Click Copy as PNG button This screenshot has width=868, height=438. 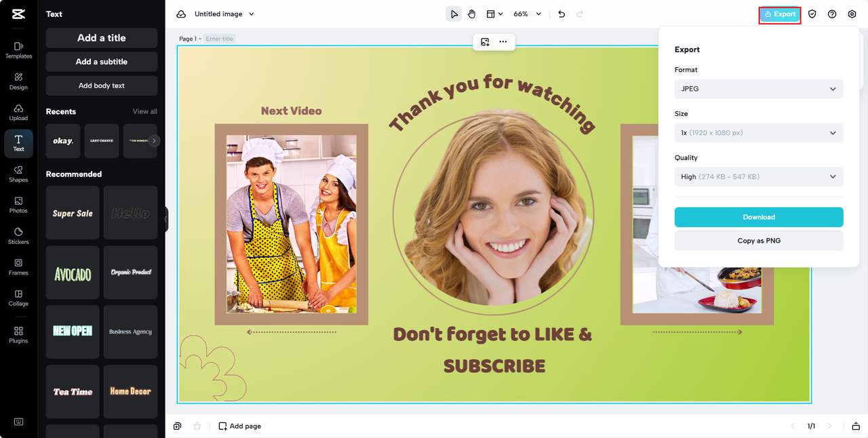759,241
